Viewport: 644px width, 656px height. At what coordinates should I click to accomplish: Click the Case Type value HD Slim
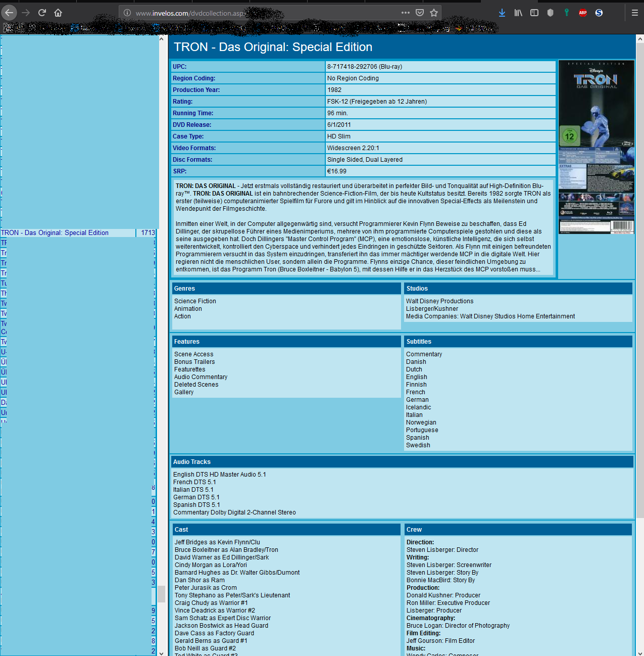click(339, 136)
